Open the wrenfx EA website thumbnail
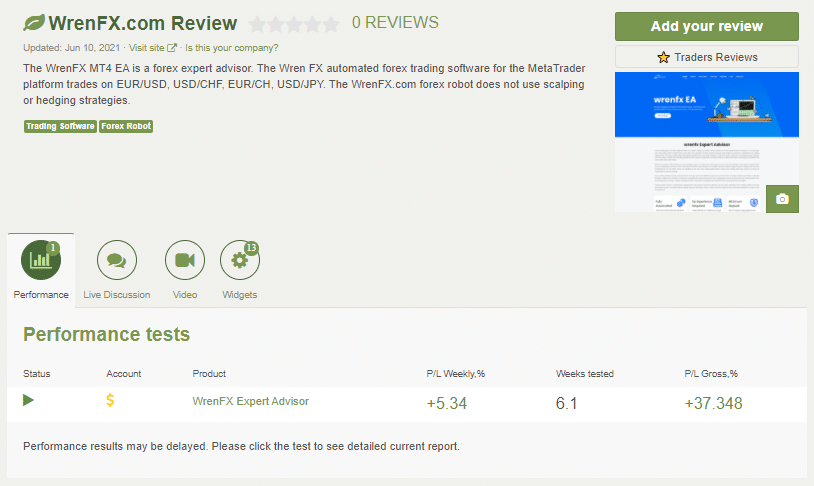814x486 pixels. [x=707, y=142]
